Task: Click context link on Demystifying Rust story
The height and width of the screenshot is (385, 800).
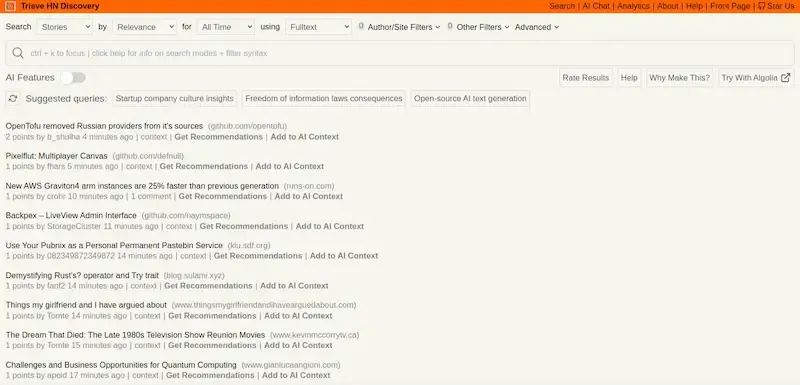Action: click(x=143, y=286)
